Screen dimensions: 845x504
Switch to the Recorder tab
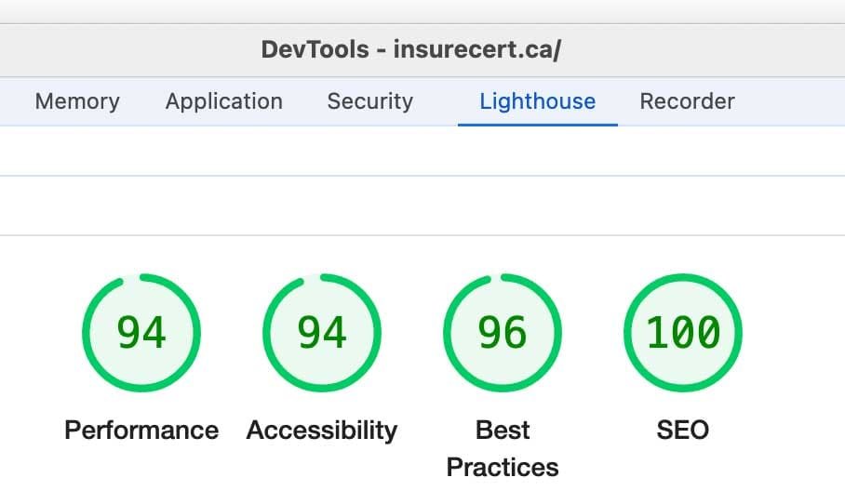click(687, 101)
